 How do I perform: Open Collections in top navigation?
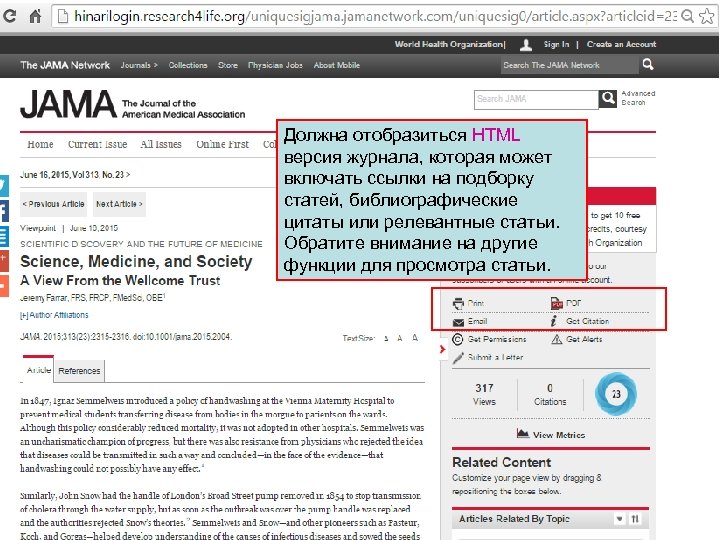click(x=188, y=65)
